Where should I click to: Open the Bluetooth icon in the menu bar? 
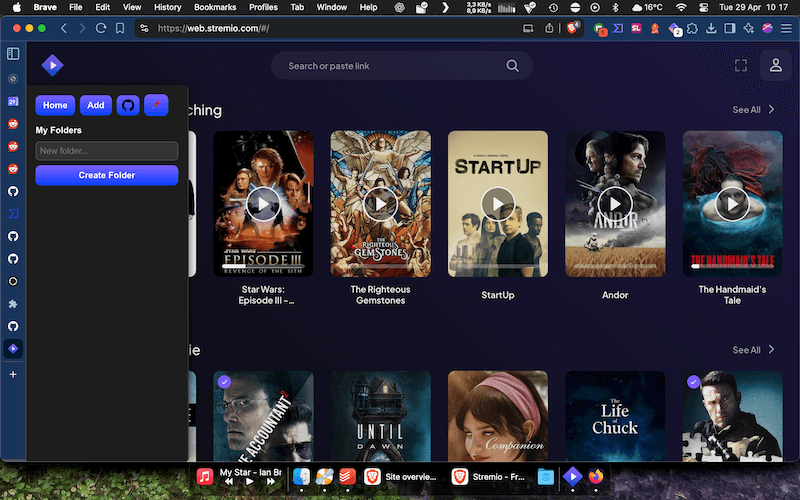[x=615, y=7]
